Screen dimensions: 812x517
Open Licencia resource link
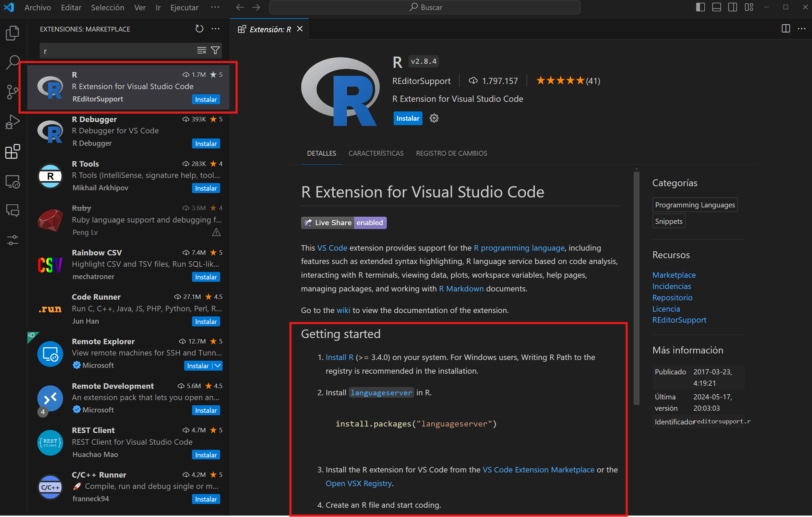tap(666, 309)
